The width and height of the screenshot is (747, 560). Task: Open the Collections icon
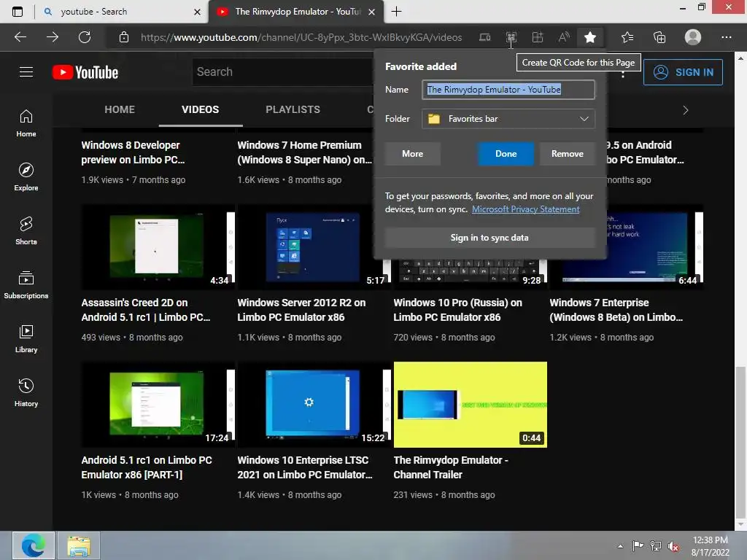click(x=659, y=37)
